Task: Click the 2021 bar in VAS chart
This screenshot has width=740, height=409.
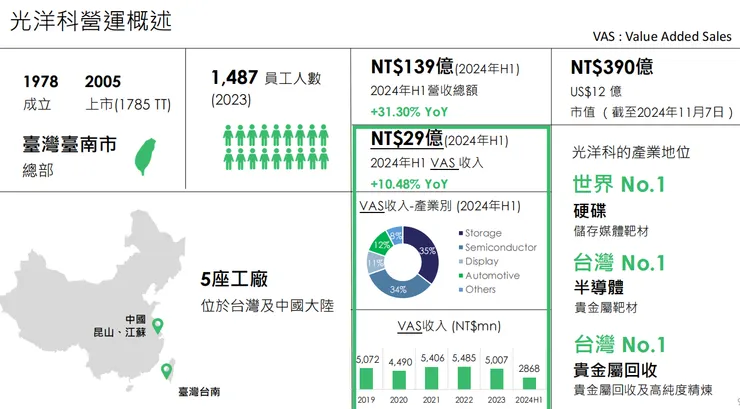Action: coord(431,378)
